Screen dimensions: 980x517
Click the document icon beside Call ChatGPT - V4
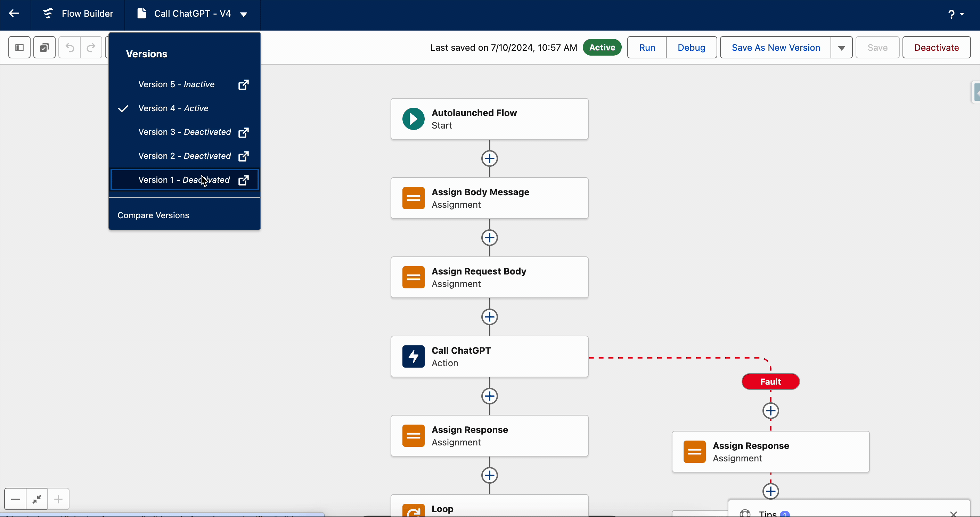point(141,14)
